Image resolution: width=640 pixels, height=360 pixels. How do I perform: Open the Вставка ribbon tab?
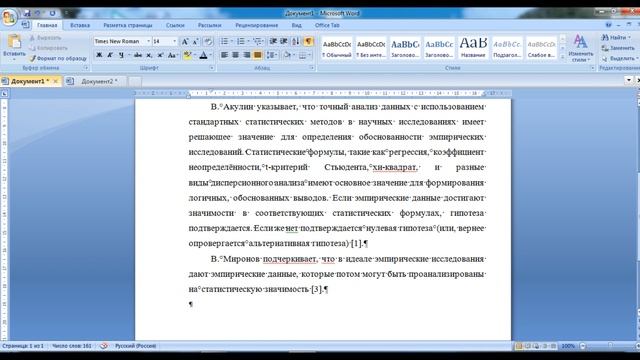tap(80, 25)
